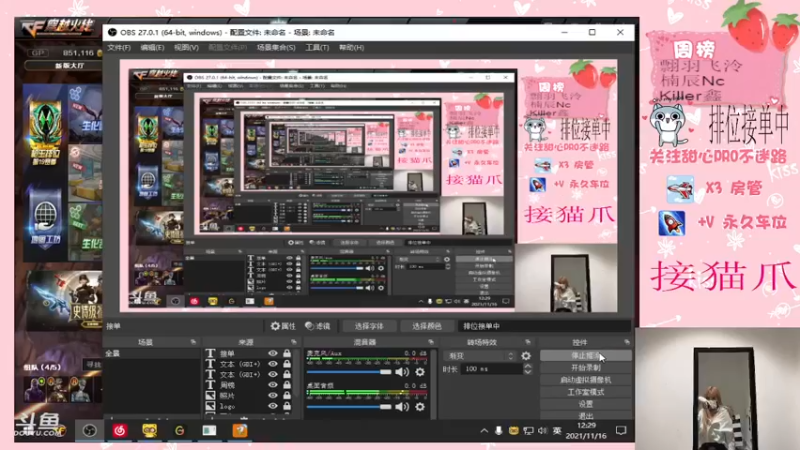Open 滤镜 filters for selected source
This screenshot has height=450, width=800.
(x=318, y=326)
